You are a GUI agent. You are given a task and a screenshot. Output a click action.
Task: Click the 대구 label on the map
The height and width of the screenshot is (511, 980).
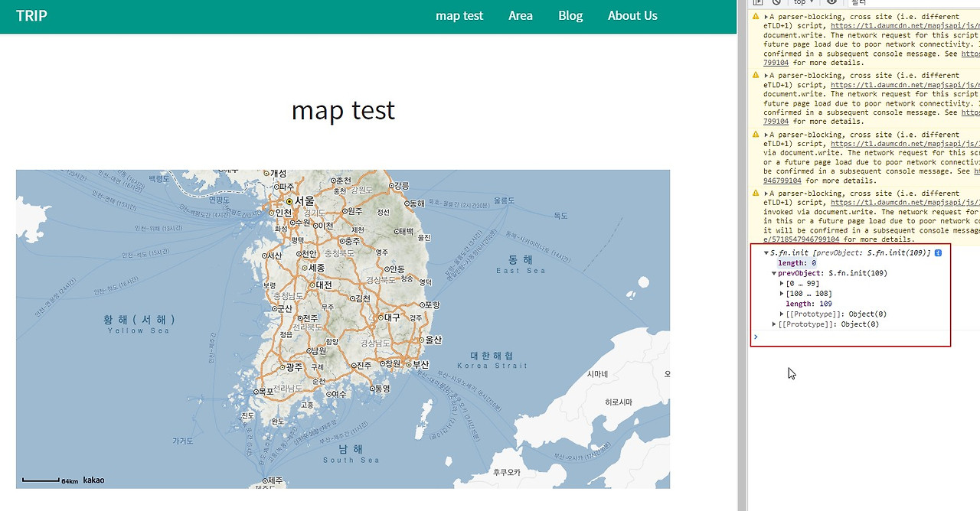(392, 317)
